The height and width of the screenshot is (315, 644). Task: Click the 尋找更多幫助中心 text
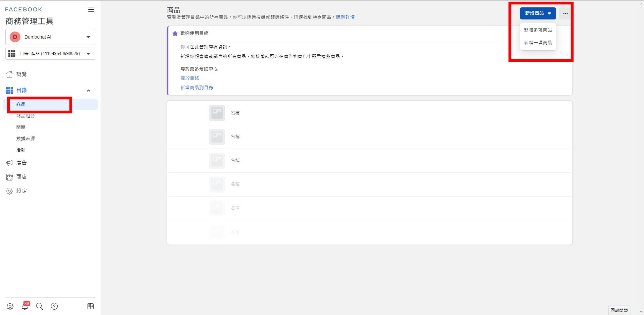tap(199, 69)
